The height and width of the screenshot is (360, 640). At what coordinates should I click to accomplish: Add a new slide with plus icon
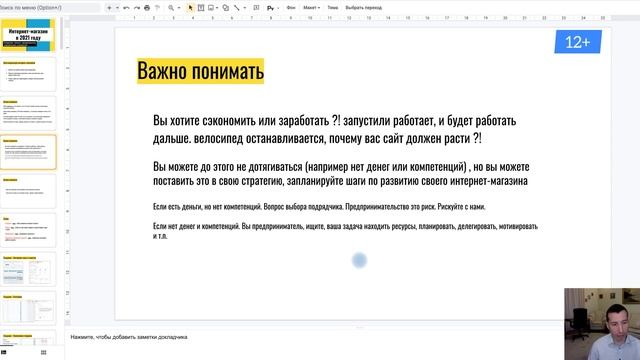click(109, 8)
